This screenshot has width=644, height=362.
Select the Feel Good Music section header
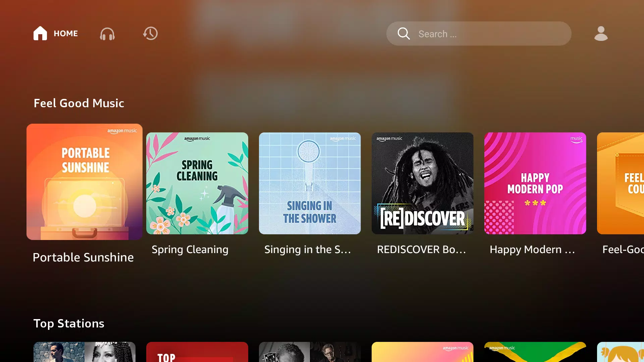click(79, 103)
